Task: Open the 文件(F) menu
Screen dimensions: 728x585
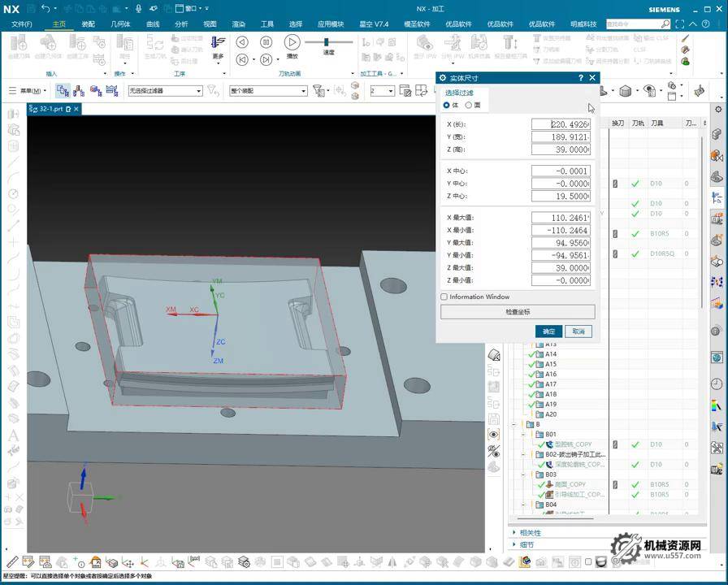Action: [x=22, y=24]
